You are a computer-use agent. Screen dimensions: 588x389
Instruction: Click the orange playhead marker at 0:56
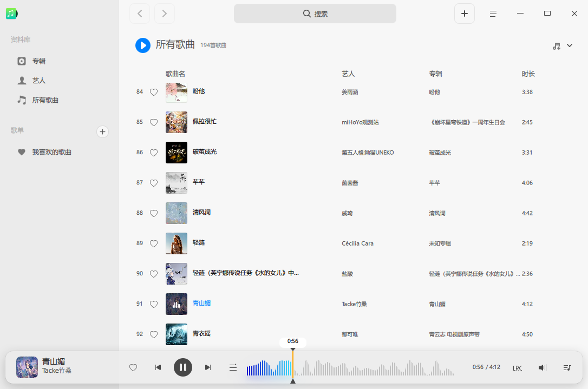coord(293,366)
